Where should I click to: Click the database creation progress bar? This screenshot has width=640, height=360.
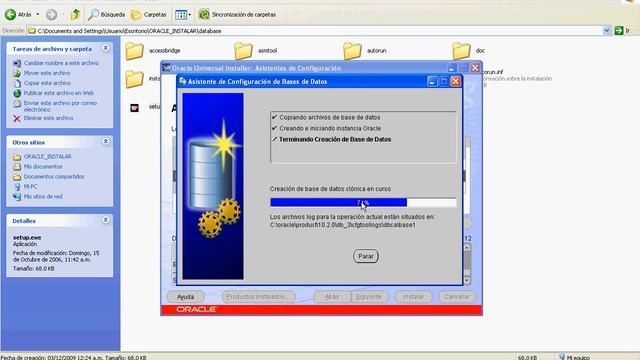[363, 202]
